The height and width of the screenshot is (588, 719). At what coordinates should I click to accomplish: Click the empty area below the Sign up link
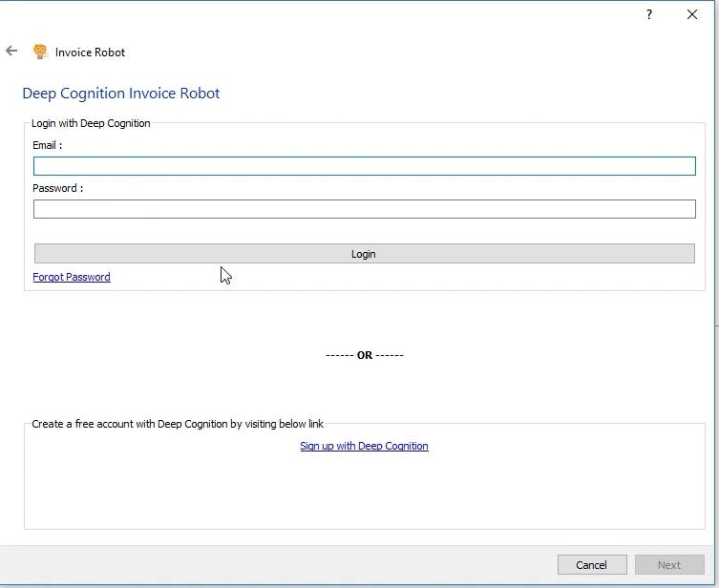click(364, 491)
